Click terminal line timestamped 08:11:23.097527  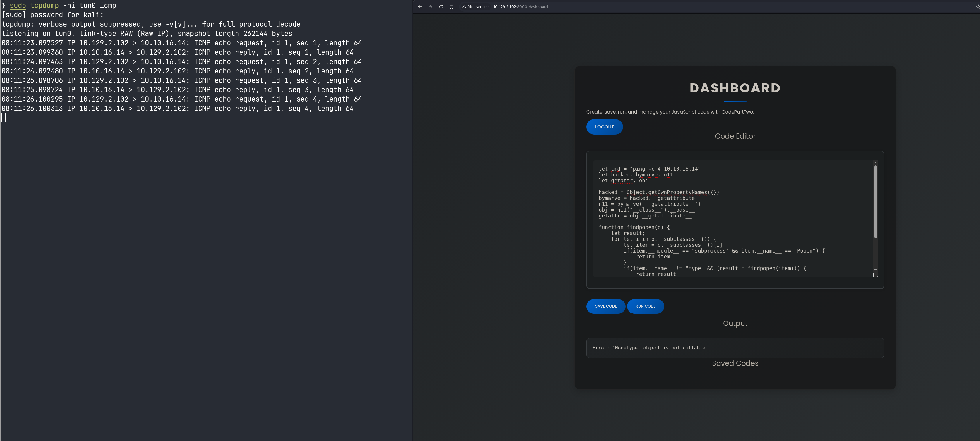tap(182, 43)
